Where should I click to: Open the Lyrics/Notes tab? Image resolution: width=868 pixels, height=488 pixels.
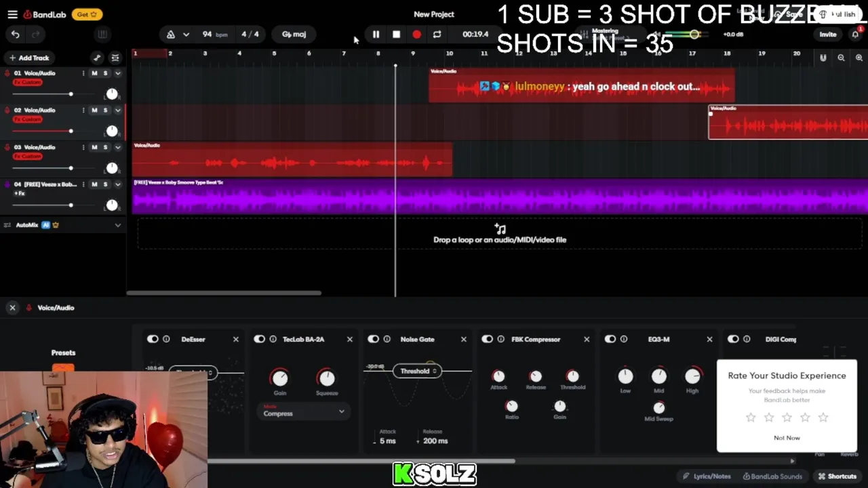[x=707, y=476]
